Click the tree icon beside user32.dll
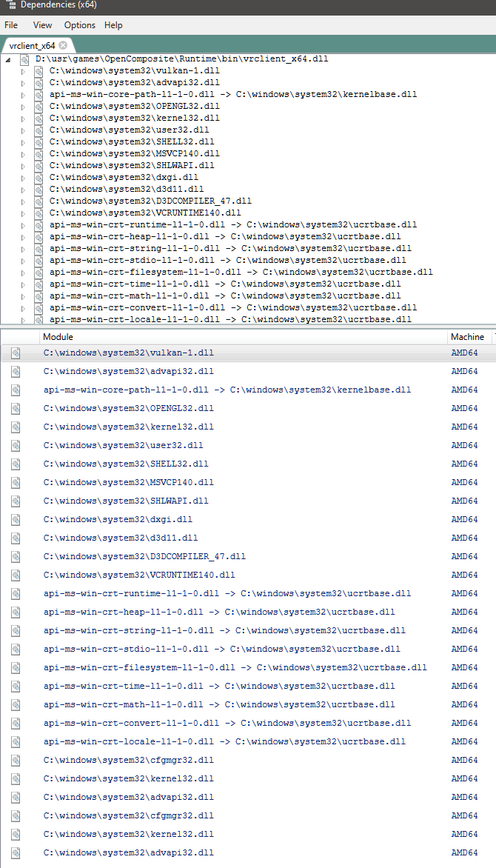Viewport: 496px width, 868px height. 38,130
